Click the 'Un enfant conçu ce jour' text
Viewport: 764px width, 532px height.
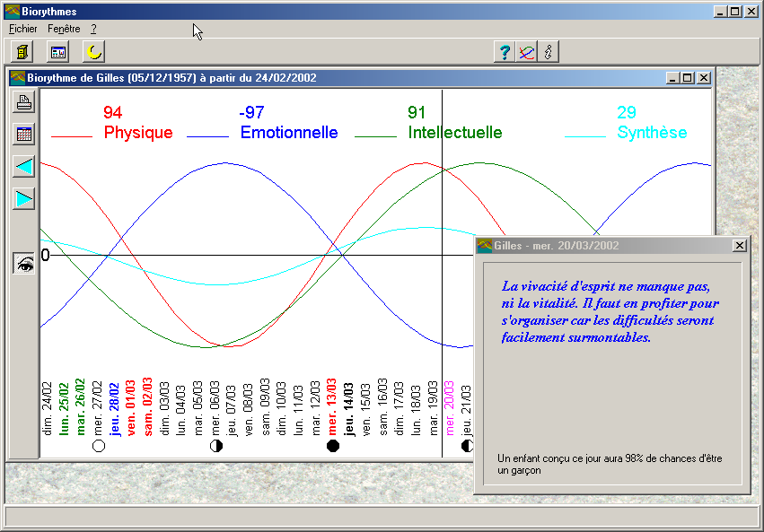[610, 465]
